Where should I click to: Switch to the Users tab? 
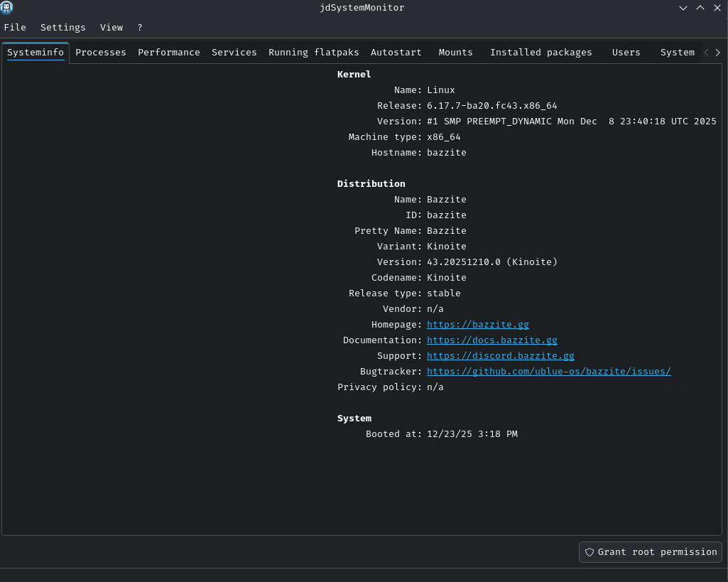(626, 52)
